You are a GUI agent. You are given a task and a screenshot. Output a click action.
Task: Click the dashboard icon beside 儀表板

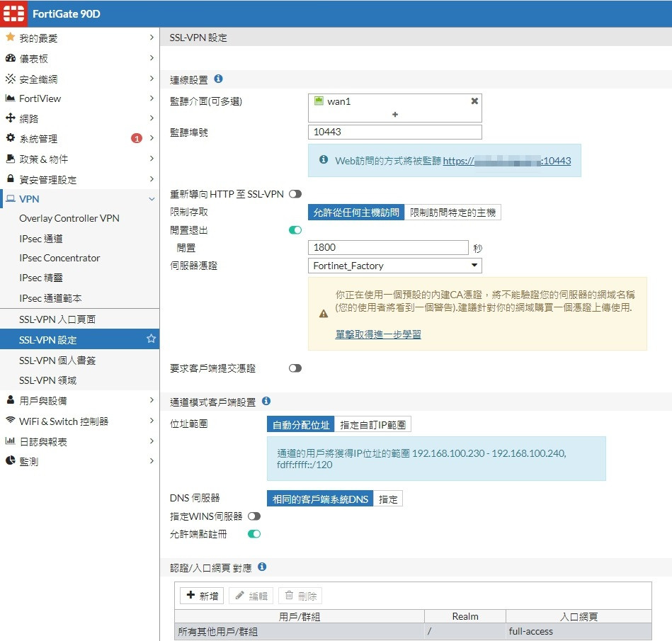pyautogui.click(x=11, y=58)
